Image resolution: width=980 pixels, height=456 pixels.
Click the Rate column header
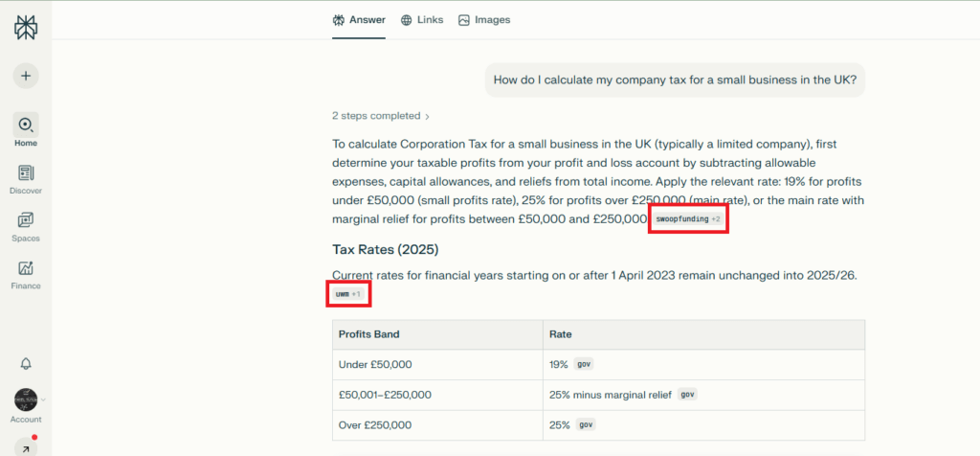(x=703, y=334)
